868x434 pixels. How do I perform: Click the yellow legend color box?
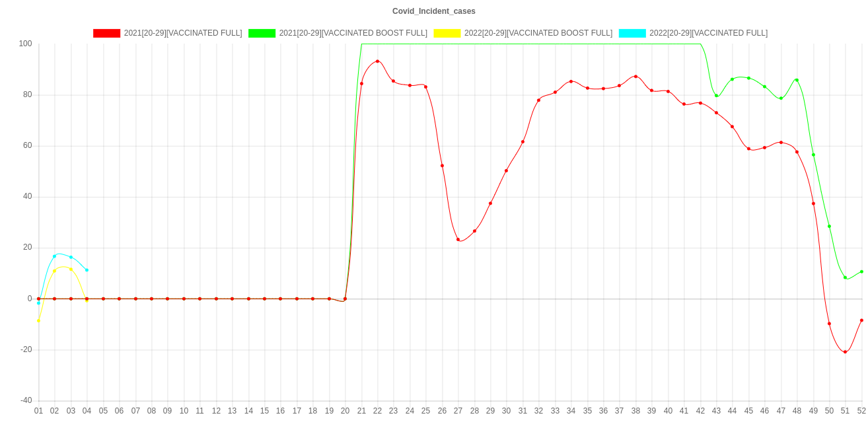click(447, 33)
